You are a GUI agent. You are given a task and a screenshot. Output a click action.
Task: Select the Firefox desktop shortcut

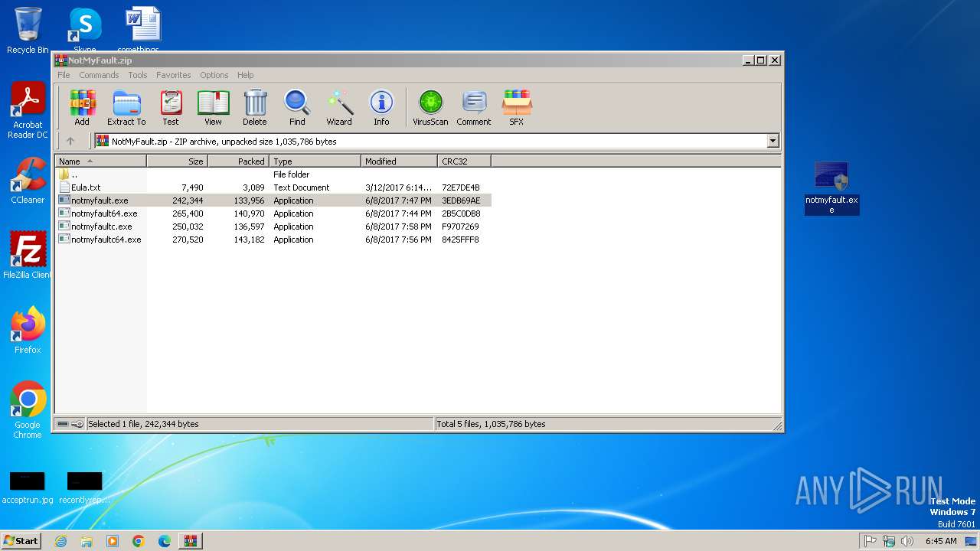[28, 331]
